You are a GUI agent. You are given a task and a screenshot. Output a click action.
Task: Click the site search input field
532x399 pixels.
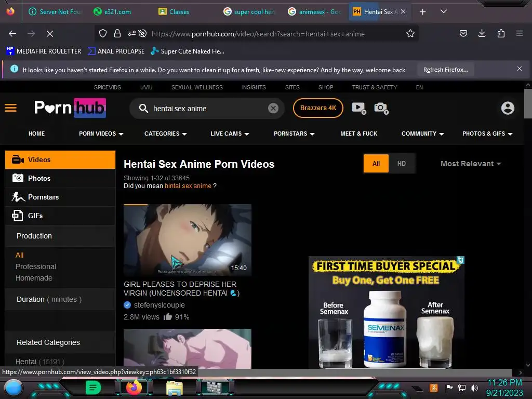207,109
